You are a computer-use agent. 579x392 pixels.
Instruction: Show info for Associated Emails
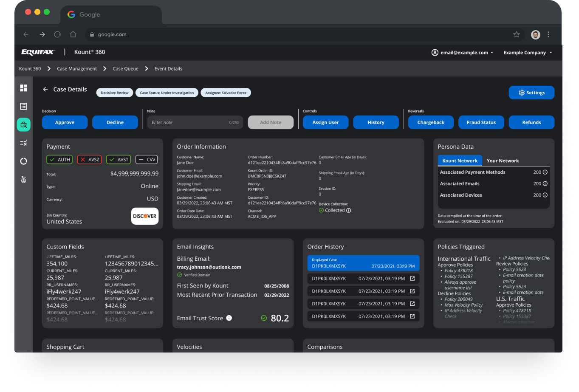545,184
